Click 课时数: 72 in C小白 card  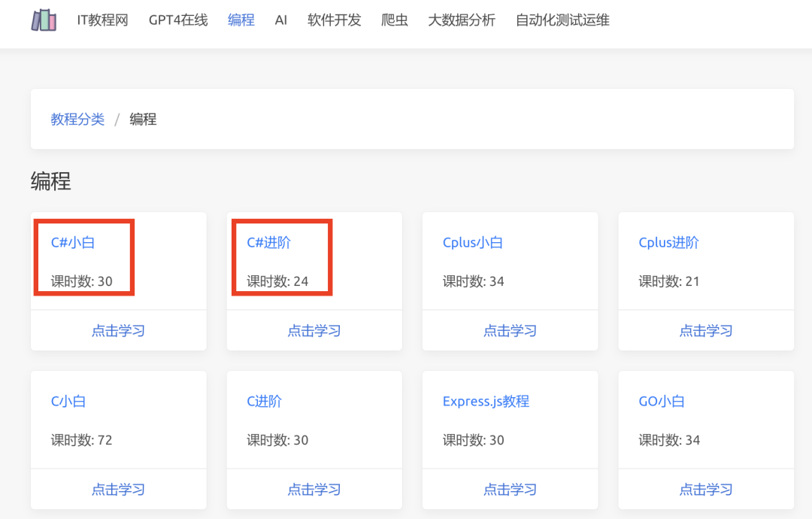tap(81, 440)
